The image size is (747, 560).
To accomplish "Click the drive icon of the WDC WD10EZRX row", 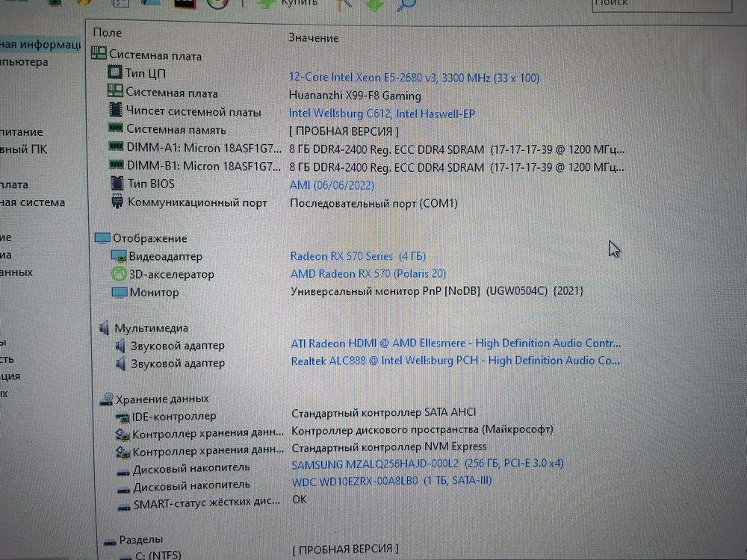I will click(123, 489).
